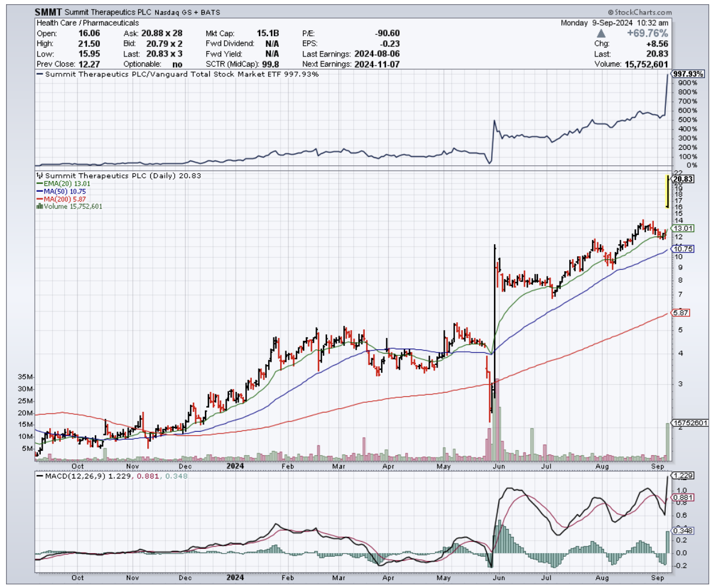Click the EMA(20) green legend line
Viewport: 714px width, 588px height.
pos(40,183)
